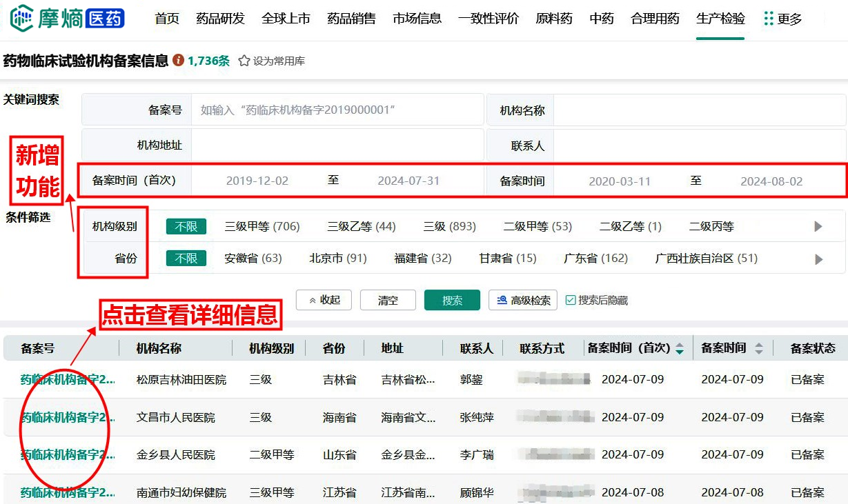Expand more 省份 options arrow
The width and height of the screenshot is (848, 504).
818,259
